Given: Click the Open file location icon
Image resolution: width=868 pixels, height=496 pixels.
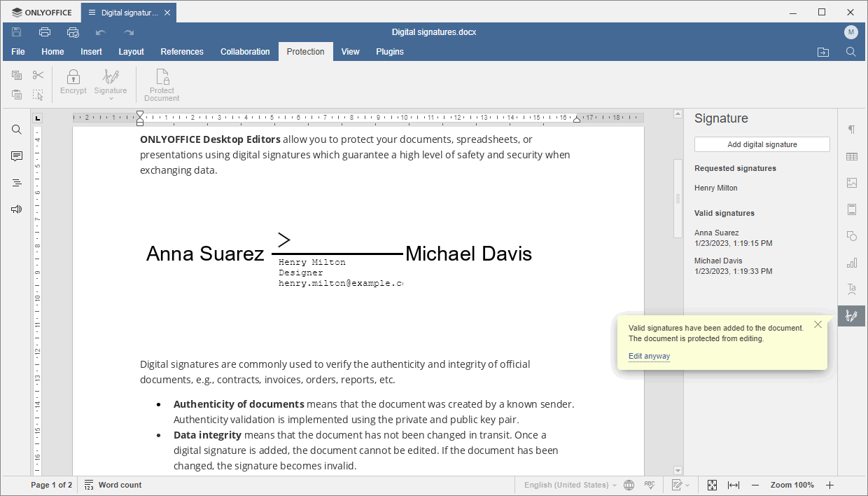Looking at the screenshot, I should click(x=822, y=52).
